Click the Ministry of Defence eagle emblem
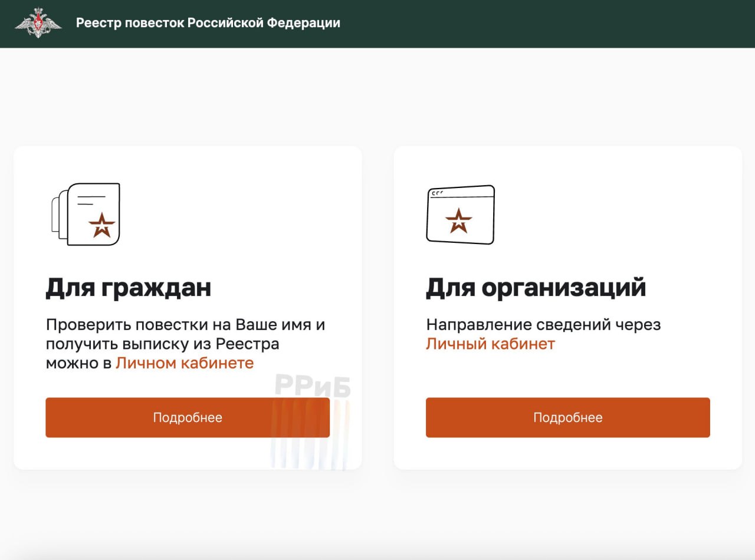755x560 pixels. point(38,24)
